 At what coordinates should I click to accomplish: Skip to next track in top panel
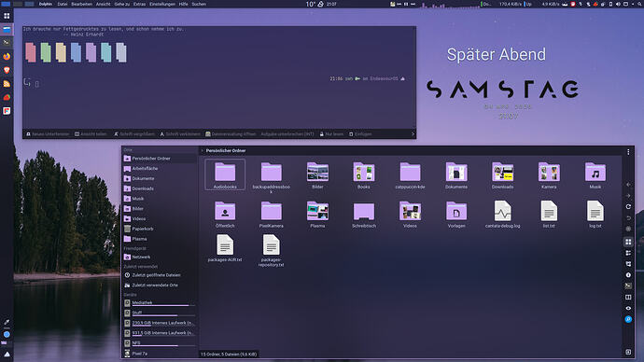tap(413, 4)
